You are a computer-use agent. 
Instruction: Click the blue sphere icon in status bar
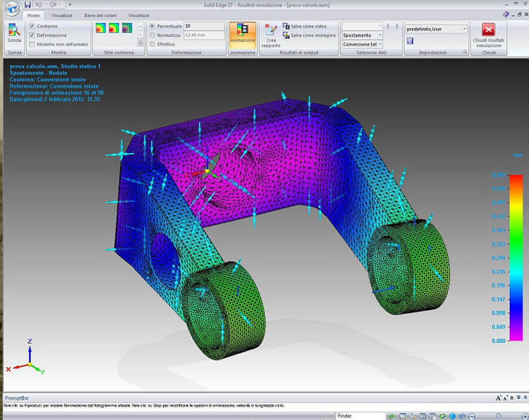pyautogui.click(x=453, y=416)
